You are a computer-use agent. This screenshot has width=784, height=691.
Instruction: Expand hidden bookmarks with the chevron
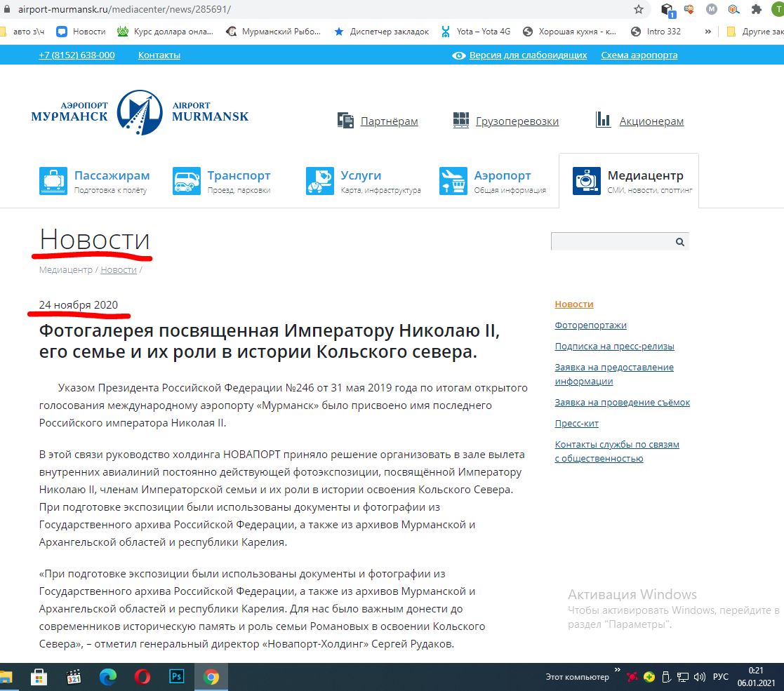707,32
